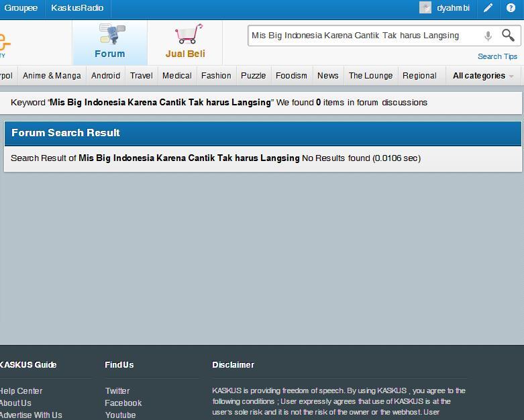Click the Find Us heading

(x=119, y=364)
